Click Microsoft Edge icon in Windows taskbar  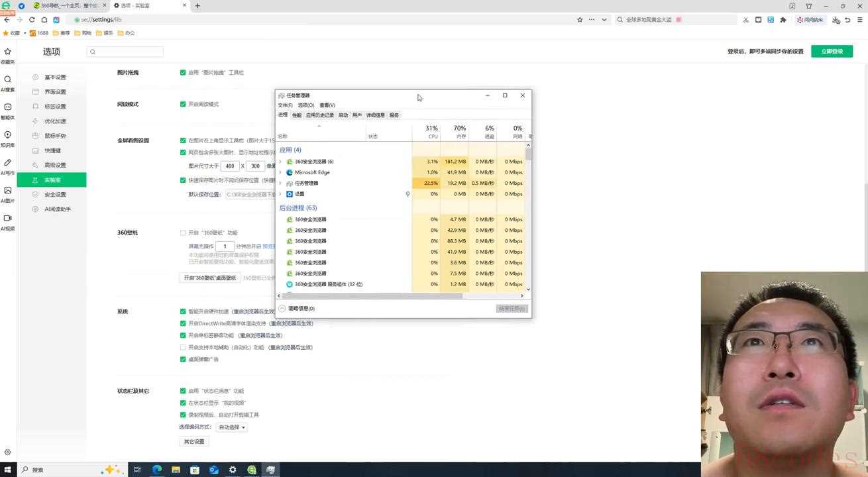coord(157,470)
